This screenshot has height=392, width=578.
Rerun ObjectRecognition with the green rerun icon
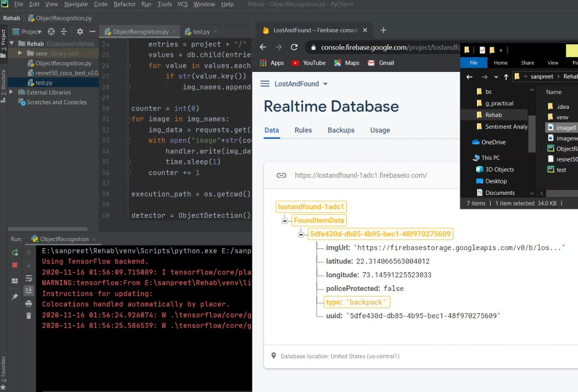15,253
